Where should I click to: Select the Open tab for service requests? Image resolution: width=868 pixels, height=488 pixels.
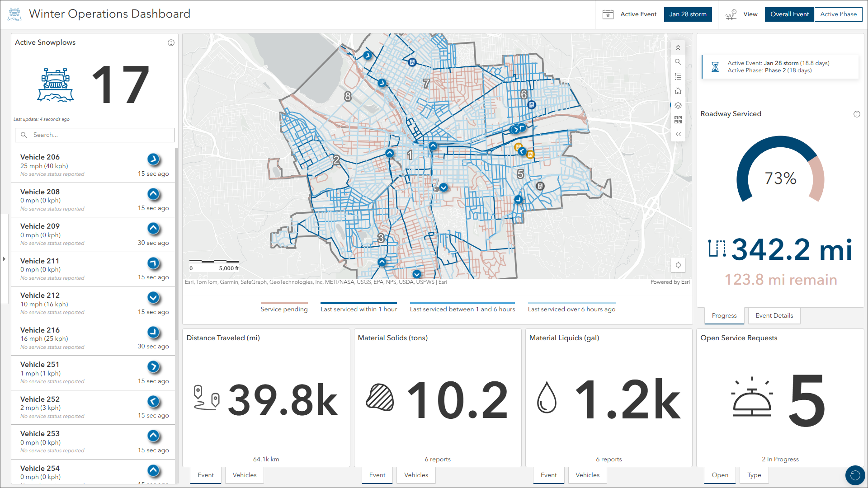click(720, 475)
